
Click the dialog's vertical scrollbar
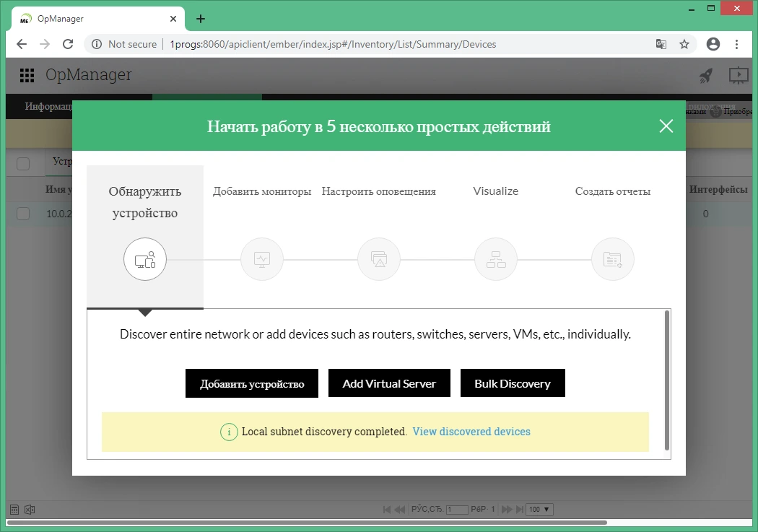pos(667,380)
